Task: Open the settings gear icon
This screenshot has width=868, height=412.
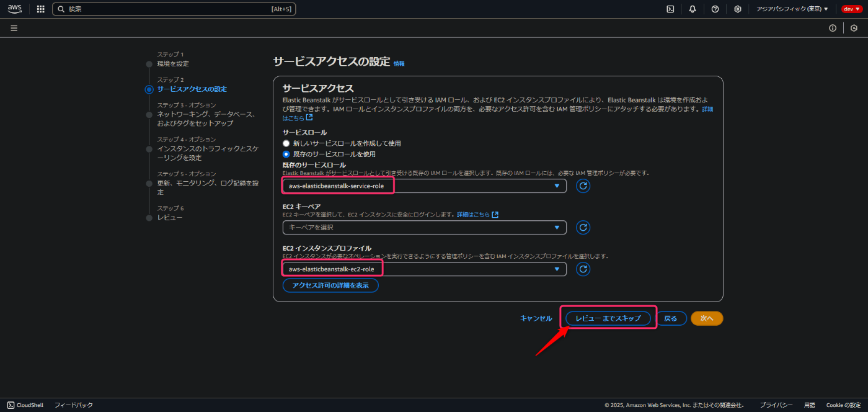Action: point(737,9)
